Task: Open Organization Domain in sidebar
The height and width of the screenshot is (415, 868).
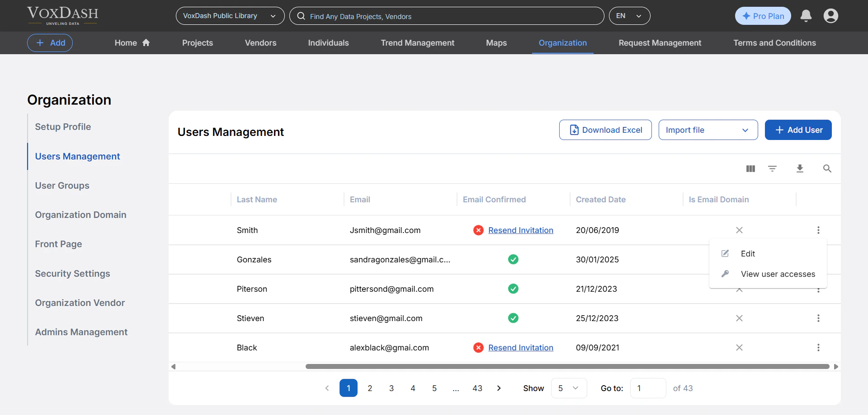Action: pos(80,215)
